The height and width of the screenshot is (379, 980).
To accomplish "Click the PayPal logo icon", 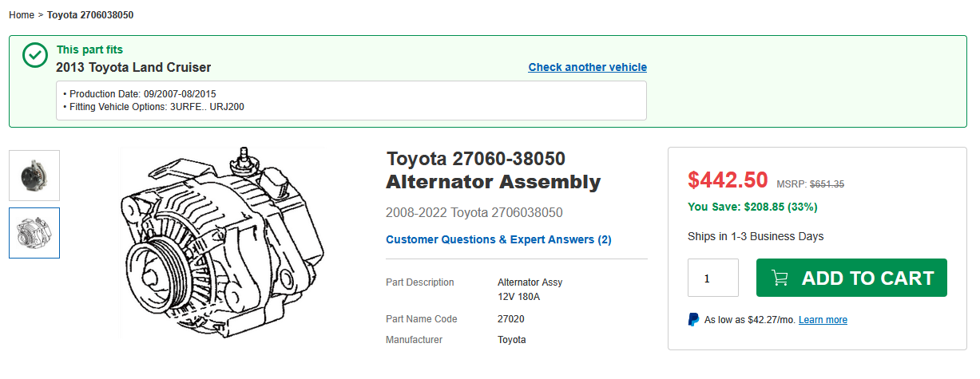I will [693, 320].
